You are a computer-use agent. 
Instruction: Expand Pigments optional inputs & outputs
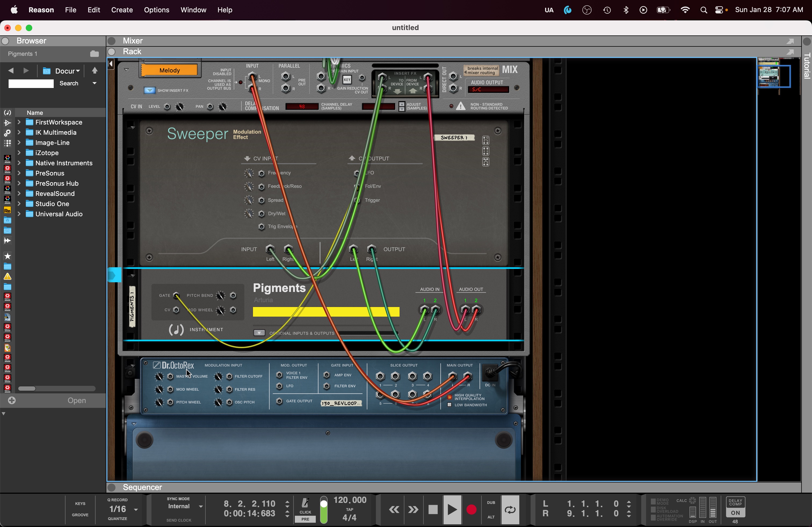pyautogui.click(x=259, y=333)
